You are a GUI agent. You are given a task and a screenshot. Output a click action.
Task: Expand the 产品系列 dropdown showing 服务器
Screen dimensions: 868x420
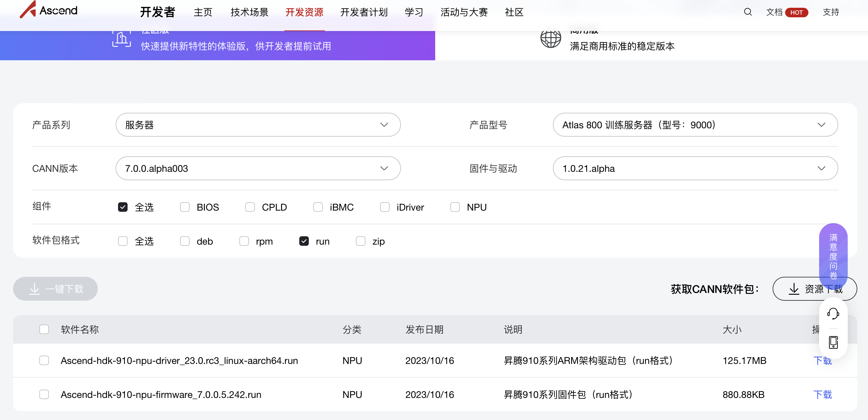(x=258, y=125)
